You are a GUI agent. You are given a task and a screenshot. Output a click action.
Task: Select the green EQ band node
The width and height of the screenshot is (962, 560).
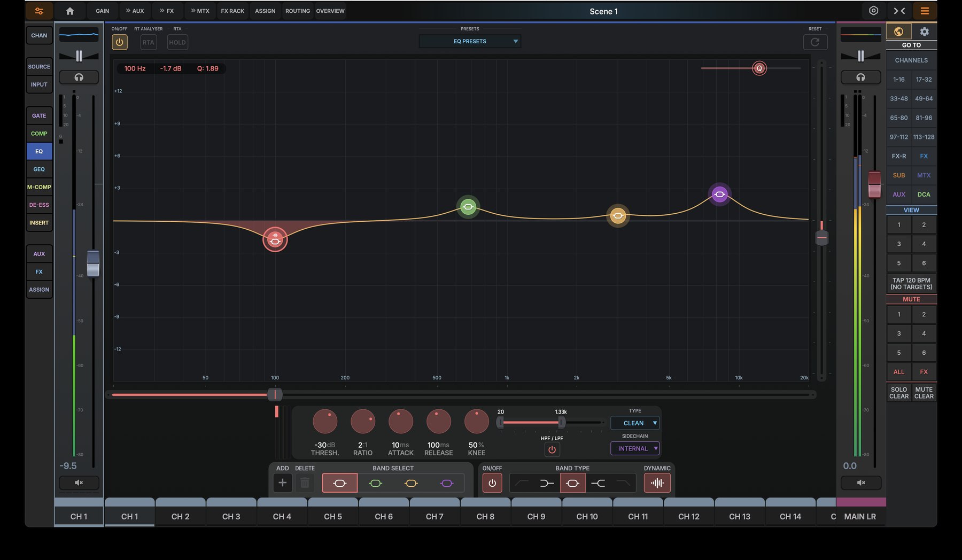coord(468,207)
